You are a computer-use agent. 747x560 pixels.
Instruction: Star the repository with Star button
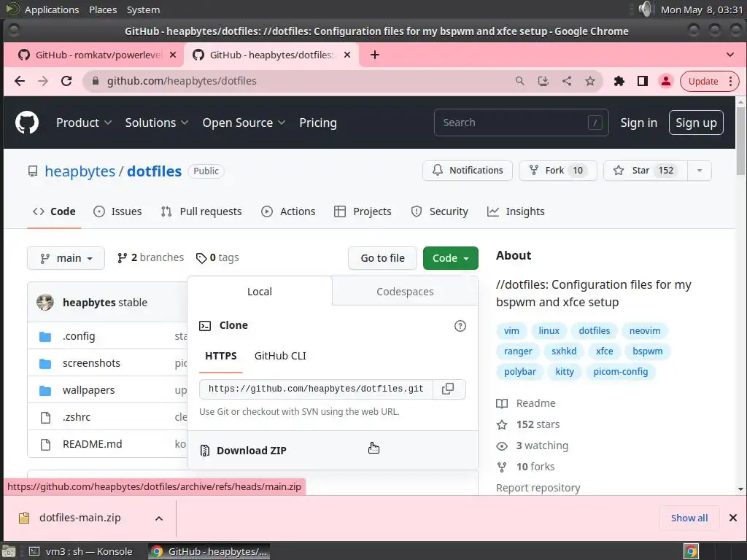[646, 171]
